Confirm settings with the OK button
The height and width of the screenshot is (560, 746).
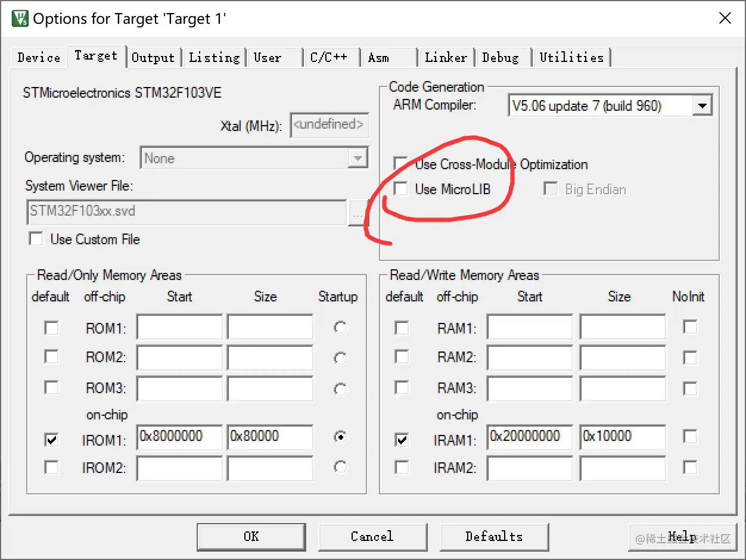[251, 536]
